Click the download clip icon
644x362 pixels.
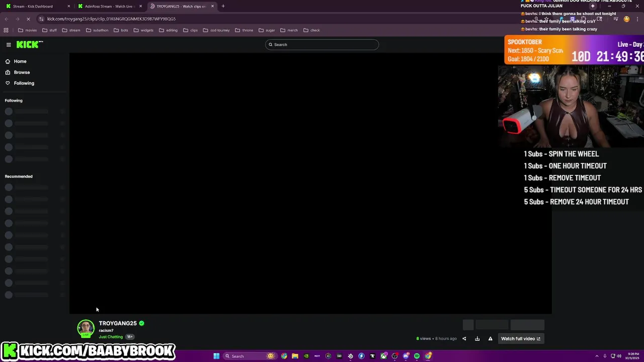[x=477, y=339]
